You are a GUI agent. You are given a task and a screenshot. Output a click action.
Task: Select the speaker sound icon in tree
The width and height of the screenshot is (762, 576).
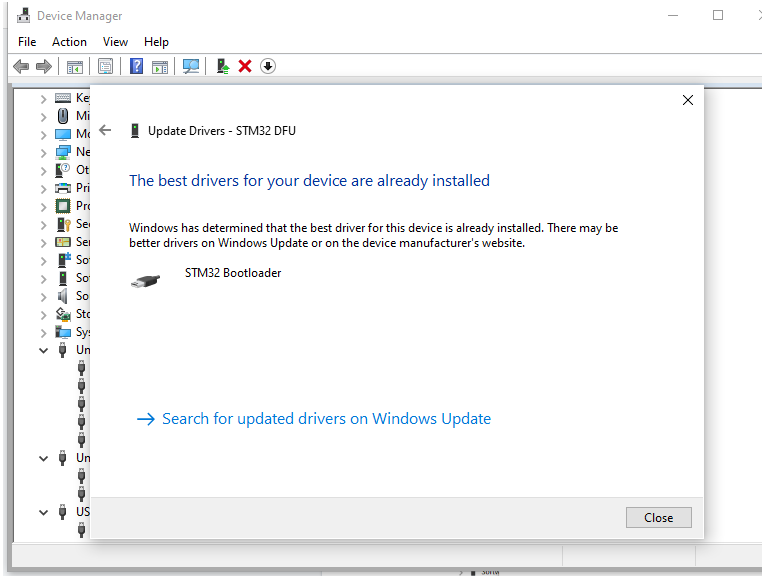[63, 296]
